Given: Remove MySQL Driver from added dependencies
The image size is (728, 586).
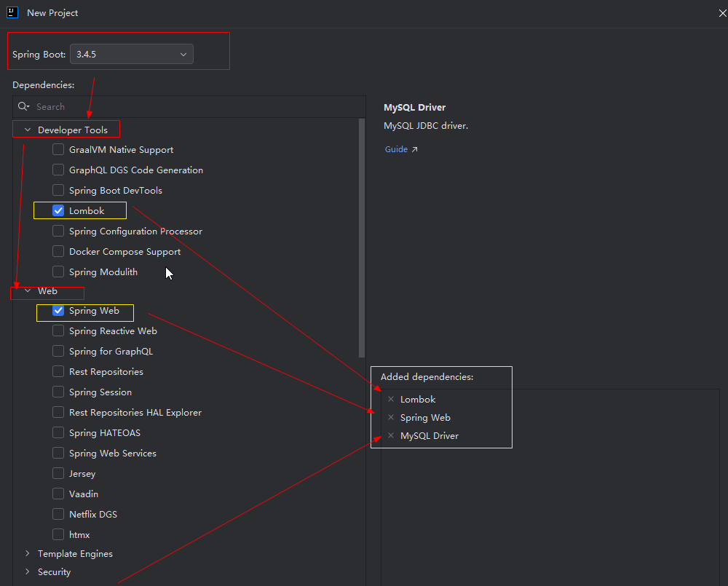Looking at the screenshot, I should pyautogui.click(x=391, y=435).
